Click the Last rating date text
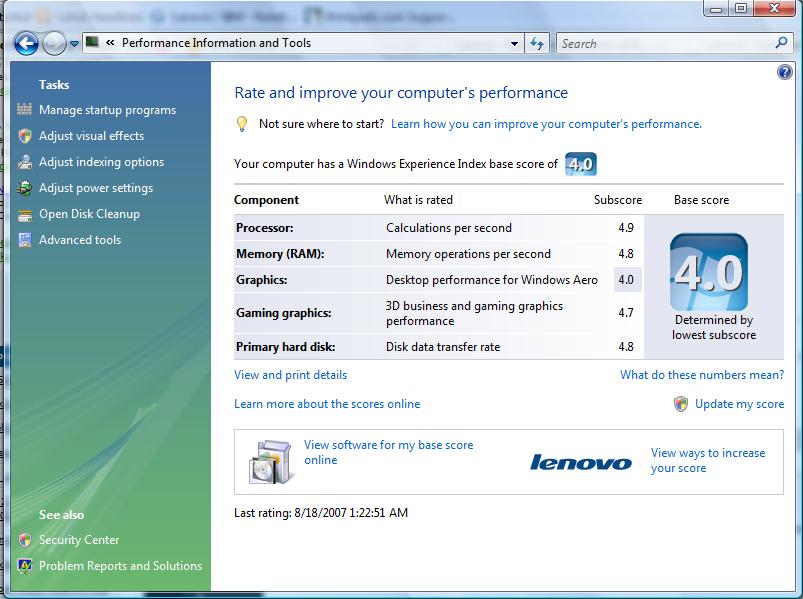 [x=321, y=512]
